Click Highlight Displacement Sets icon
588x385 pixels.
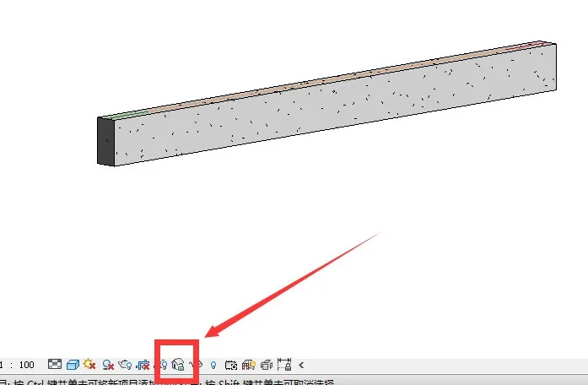tap(267, 365)
